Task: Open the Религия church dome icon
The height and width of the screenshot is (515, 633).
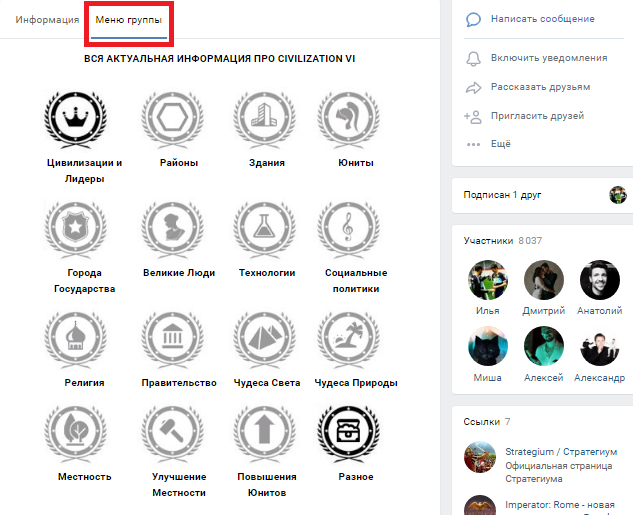Action: coord(75,339)
